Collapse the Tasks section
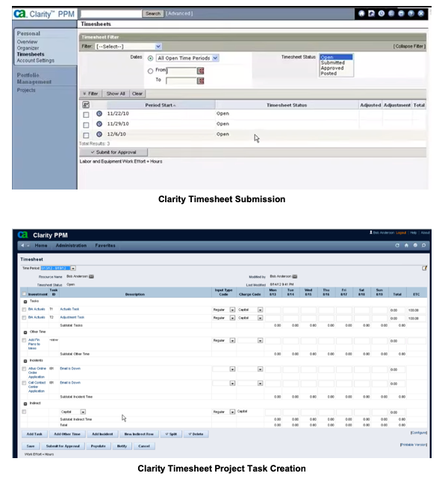Viewport: 448px width, 482px height. tap(25, 301)
